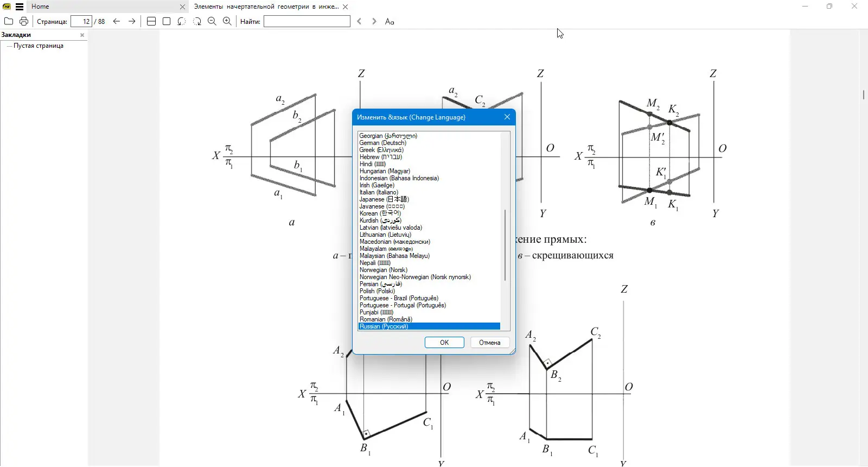
Task: Select Kurdish in the language list
Action: coord(429,220)
